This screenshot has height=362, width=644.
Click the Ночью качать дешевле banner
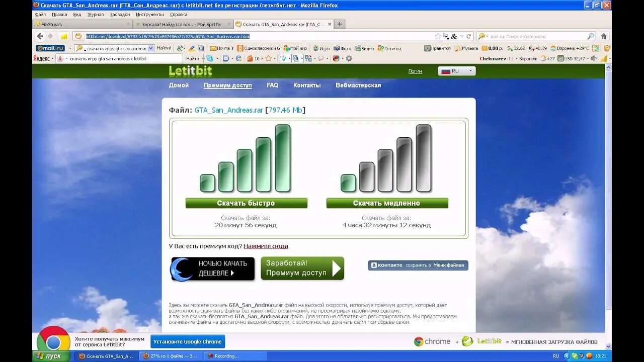click(x=213, y=268)
